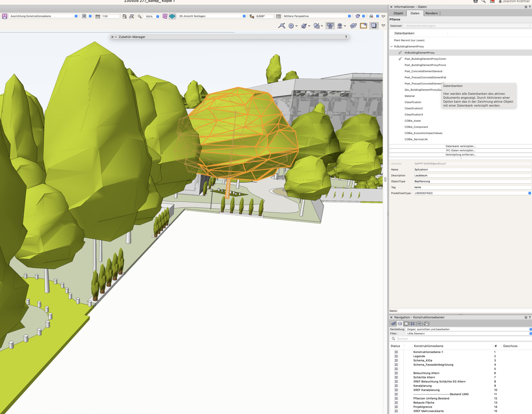Switch to the Objekt tab
Screen dimensions: 532x414
(398, 13)
